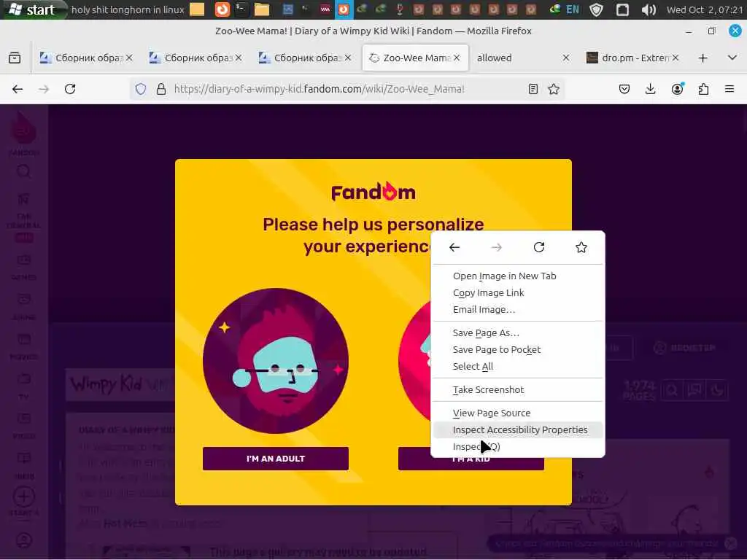Reload the page using toolbar reload icon
The width and height of the screenshot is (747, 560).
[x=70, y=89]
